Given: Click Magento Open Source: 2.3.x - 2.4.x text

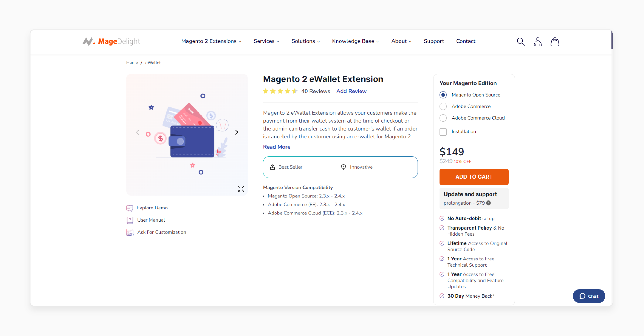Looking at the screenshot, I should point(306,196).
